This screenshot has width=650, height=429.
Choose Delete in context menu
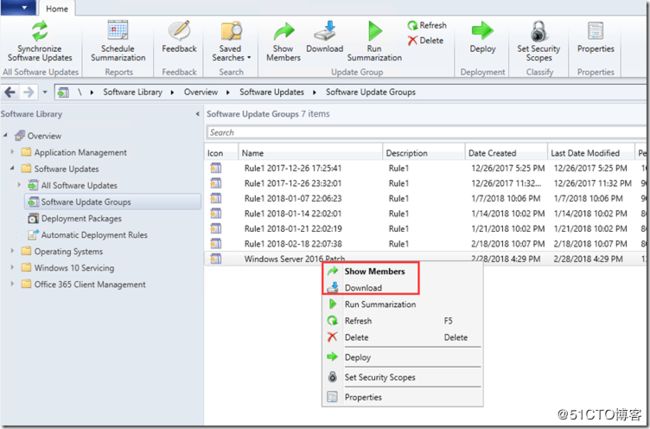[402, 337]
